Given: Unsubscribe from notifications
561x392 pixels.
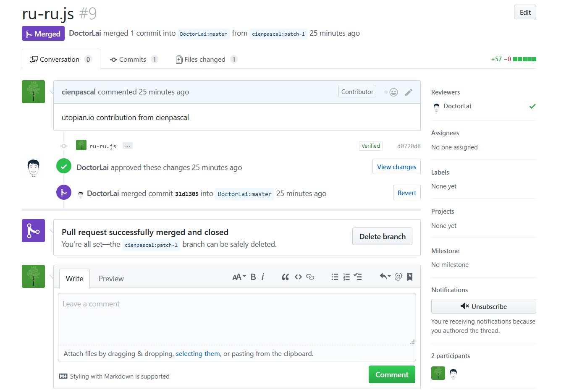Looking at the screenshot, I should (483, 306).
